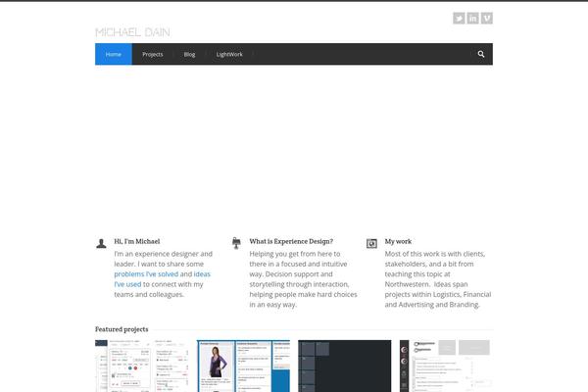Viewport: 588px width, 392px height.
Task: Open the Twitter social icon
Action: 459,18
